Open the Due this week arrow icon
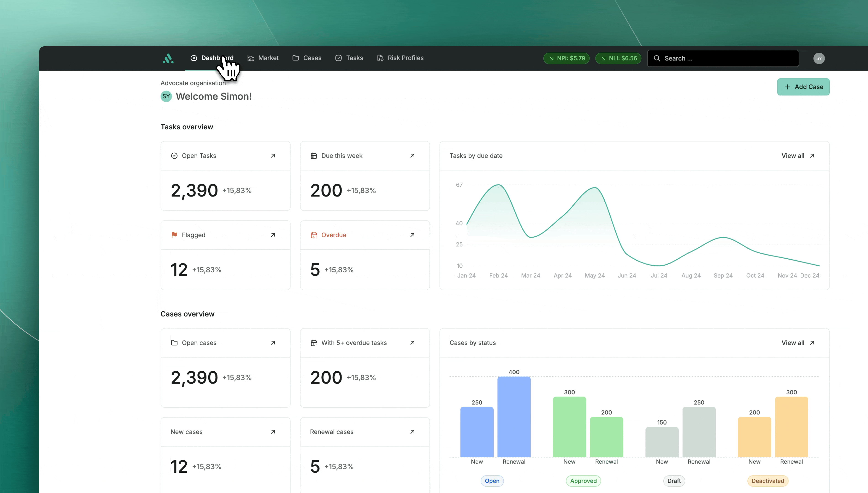Screen dimensions: 868x493 (x=412, y=156)
